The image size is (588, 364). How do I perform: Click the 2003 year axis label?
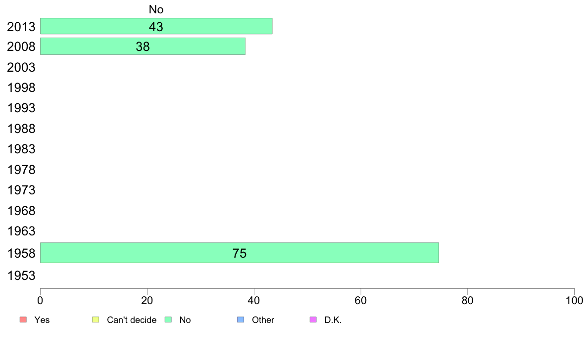[x=21, y=67]
